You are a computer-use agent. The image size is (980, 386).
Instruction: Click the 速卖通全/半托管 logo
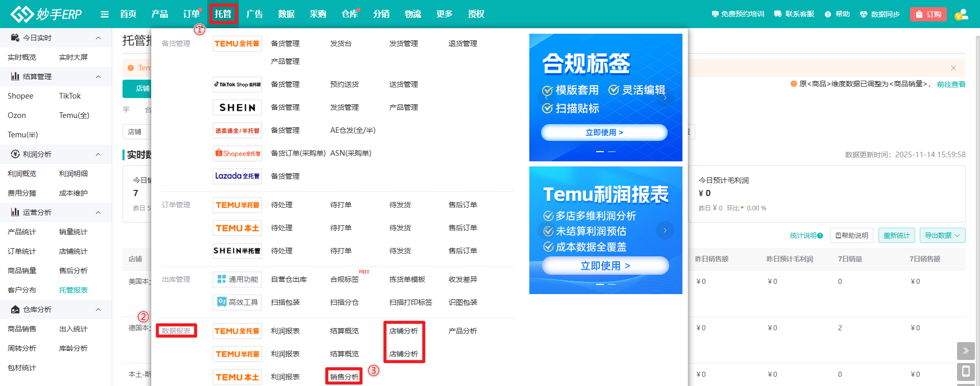237,130
